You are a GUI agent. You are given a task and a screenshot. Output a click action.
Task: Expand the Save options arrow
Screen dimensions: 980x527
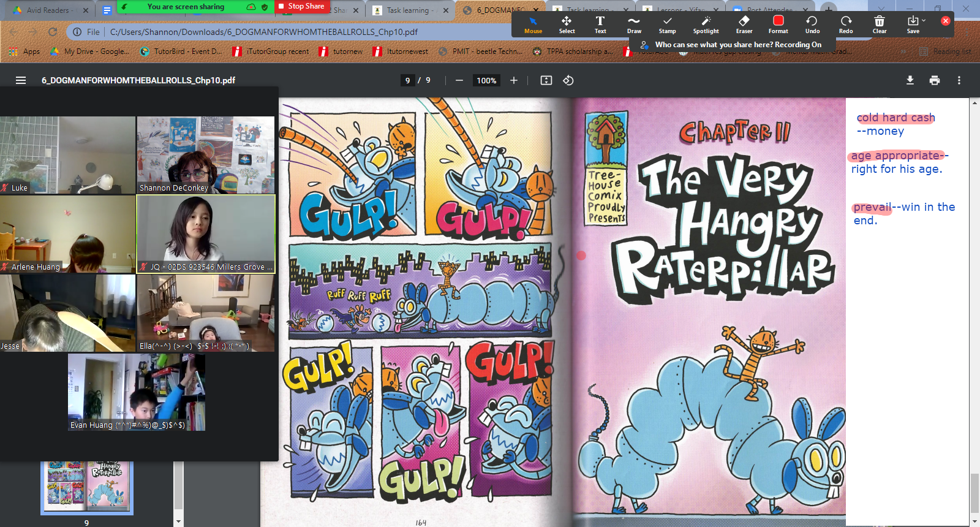924,21
